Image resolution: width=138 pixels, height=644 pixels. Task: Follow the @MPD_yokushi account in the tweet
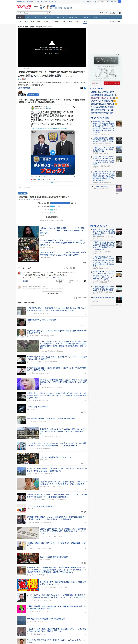click(48, 109)
